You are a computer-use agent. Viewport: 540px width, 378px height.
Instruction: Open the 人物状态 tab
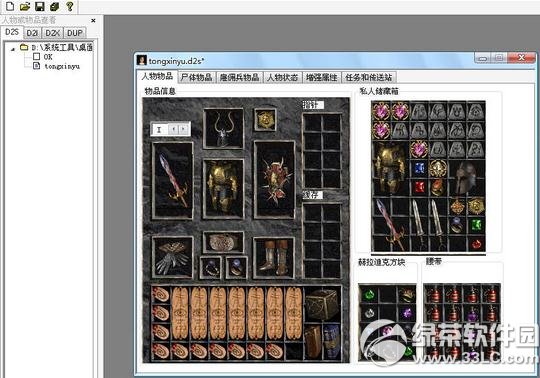pos(282,77)
